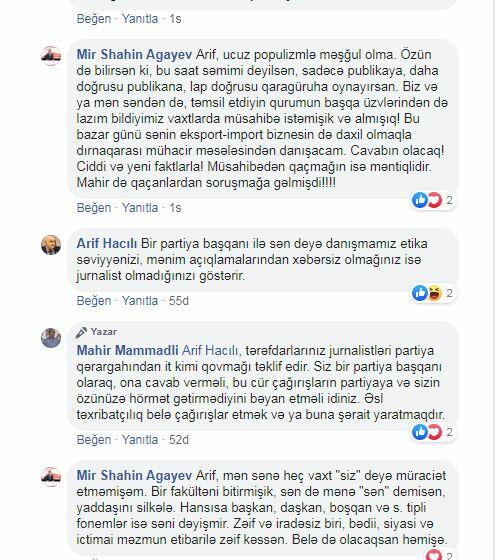Click Beğen under Mahir Mammadli's comment

[94, 440]
